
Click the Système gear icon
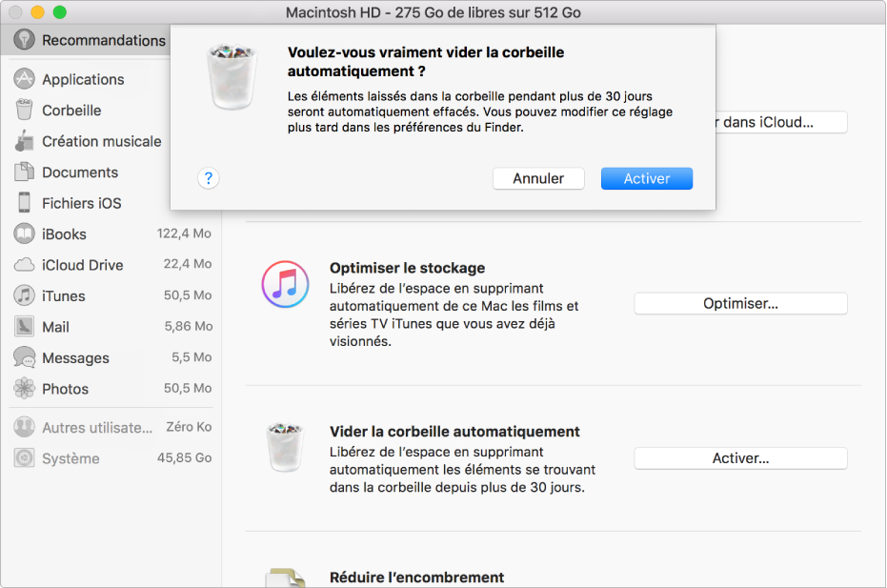coord(24,457)
